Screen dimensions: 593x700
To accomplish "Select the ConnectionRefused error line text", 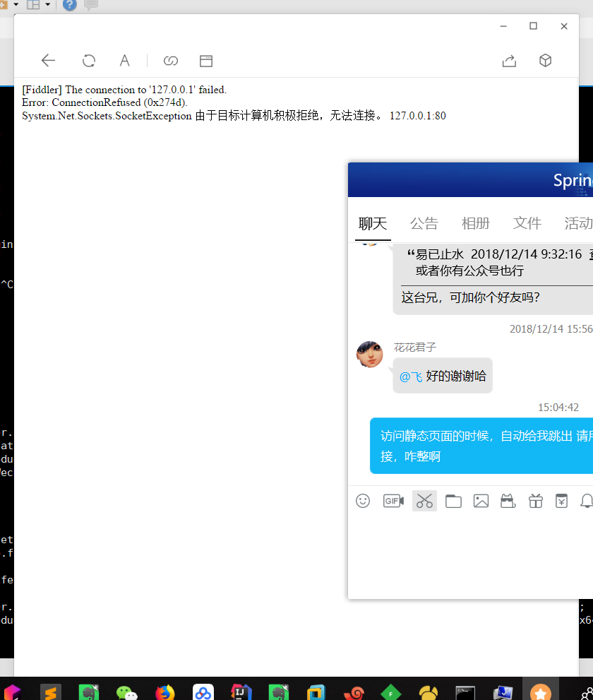I will pyautogui.click(x=104, y=102).
